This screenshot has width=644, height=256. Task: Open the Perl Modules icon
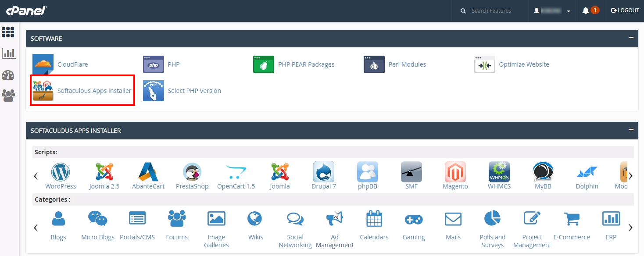coord(374,64)
